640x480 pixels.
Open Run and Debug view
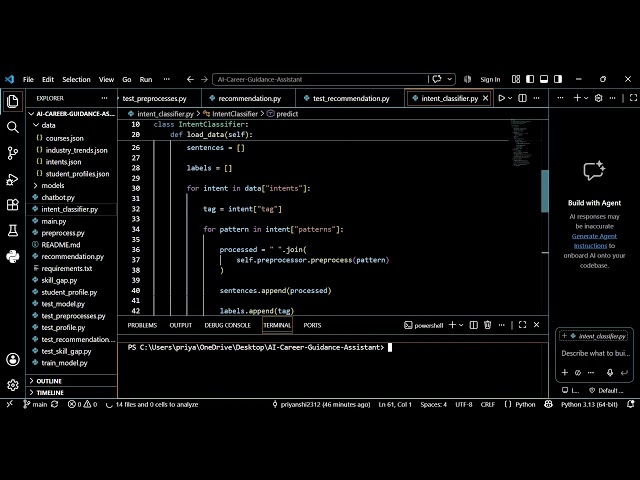pos(13,179)
